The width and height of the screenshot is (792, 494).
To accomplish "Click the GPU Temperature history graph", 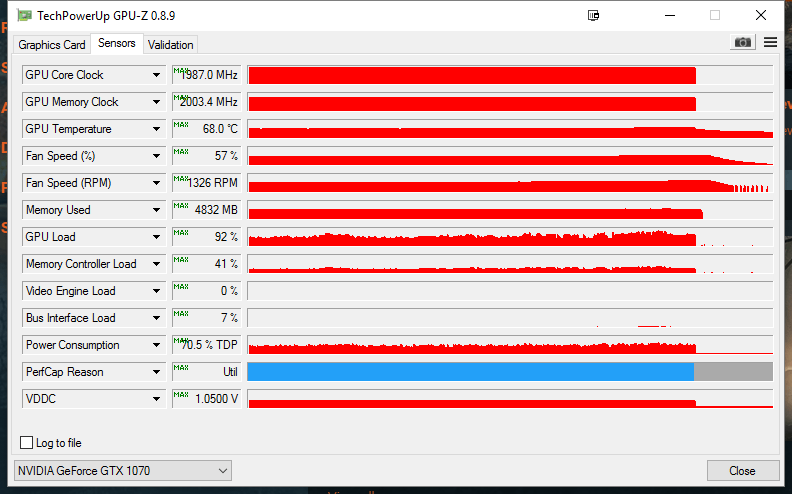I will click(x=510, y=129).
